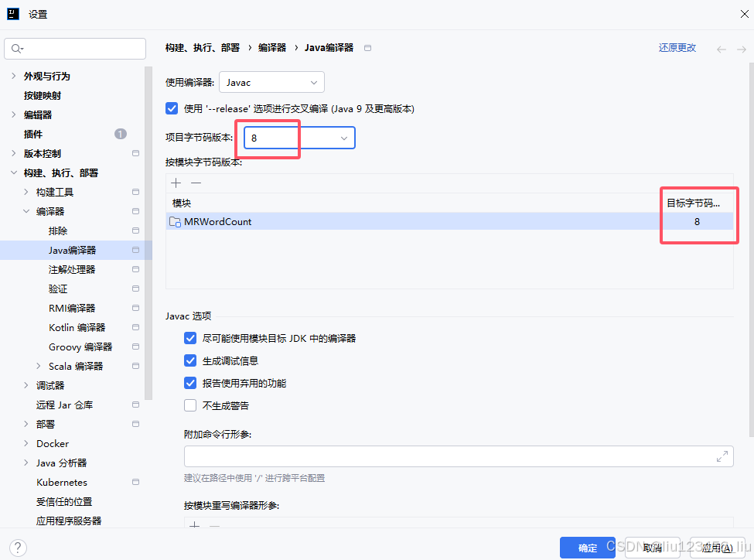This screenshot has width=754, height=560.
Task: Click the 还原更改 link
Action: coord(676,47)
